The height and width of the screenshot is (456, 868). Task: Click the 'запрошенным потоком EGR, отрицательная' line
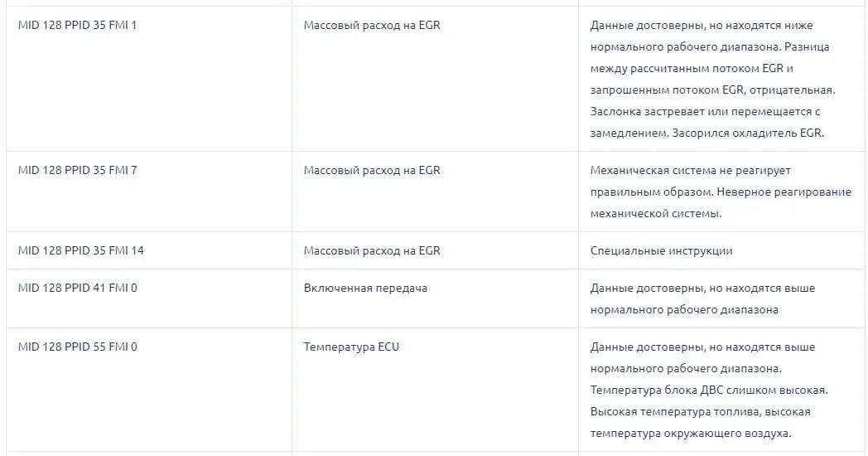pyautogui.click(x=712, y=90)
